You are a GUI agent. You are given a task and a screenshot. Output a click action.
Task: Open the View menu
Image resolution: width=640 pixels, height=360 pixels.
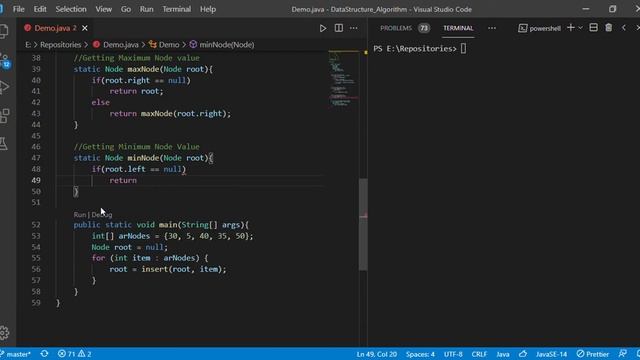104,9
